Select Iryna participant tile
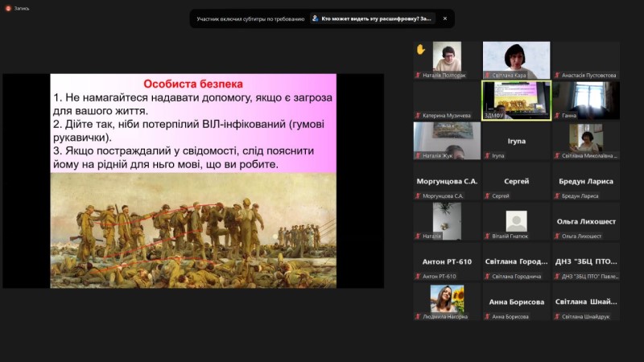 click(516, 140)
